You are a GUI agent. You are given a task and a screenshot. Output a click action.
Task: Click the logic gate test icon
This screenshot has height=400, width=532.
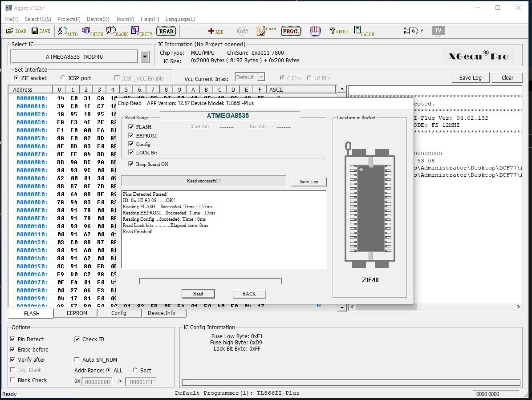[413, 31]
